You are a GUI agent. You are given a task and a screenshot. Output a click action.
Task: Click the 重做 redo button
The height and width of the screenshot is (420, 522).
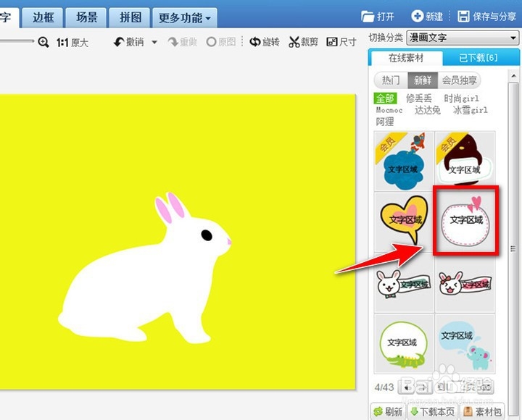(183, 42)
